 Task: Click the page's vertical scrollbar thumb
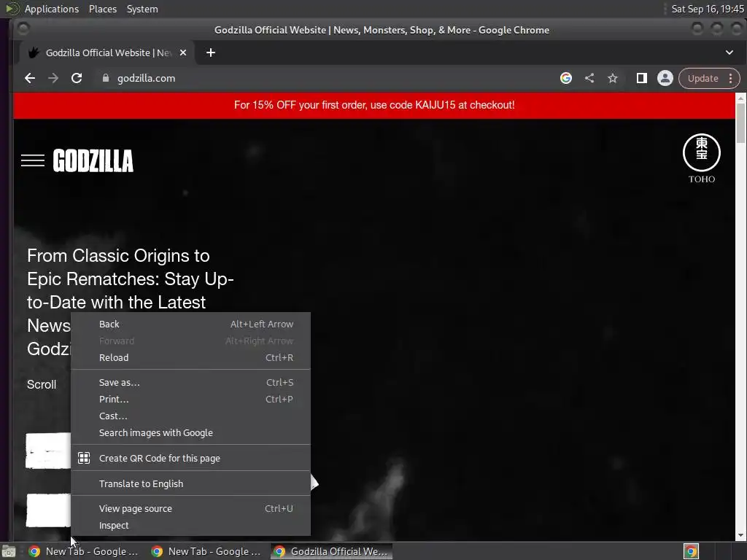point(740,122)
